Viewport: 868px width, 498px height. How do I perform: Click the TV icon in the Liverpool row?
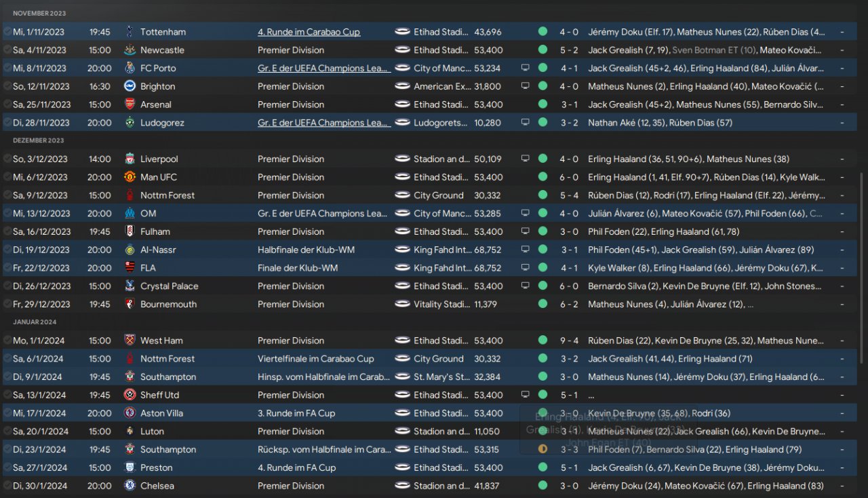[525, 159]
